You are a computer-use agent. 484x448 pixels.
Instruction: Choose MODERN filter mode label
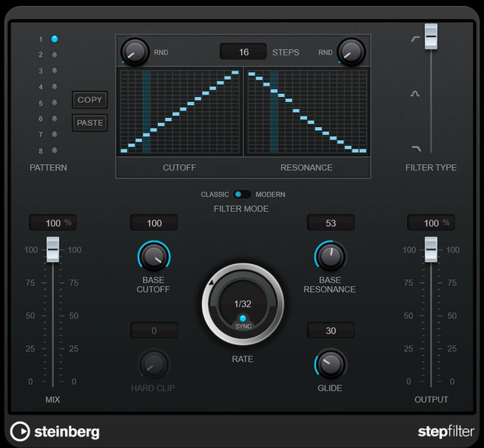pyautogui.click(x=271, y=194)
